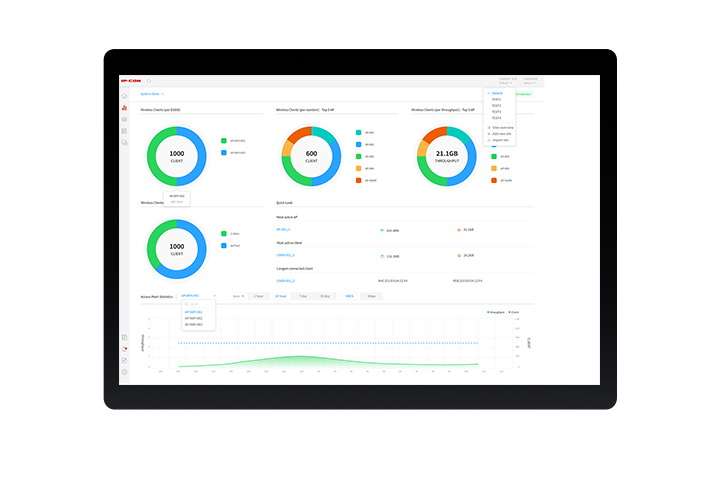
Task: Select the red statistics icon in the sidebar
Action: 124,107
